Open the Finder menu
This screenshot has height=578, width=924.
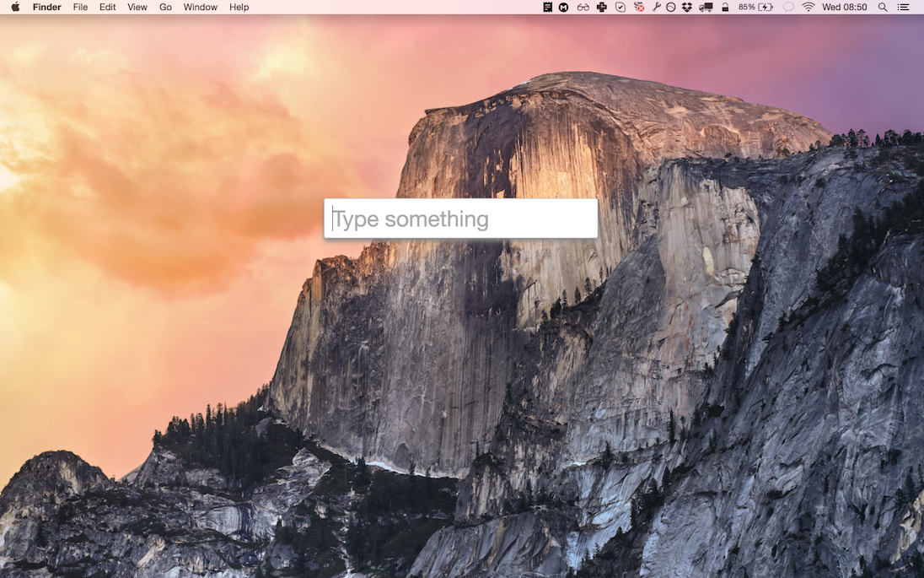[46, 7]
